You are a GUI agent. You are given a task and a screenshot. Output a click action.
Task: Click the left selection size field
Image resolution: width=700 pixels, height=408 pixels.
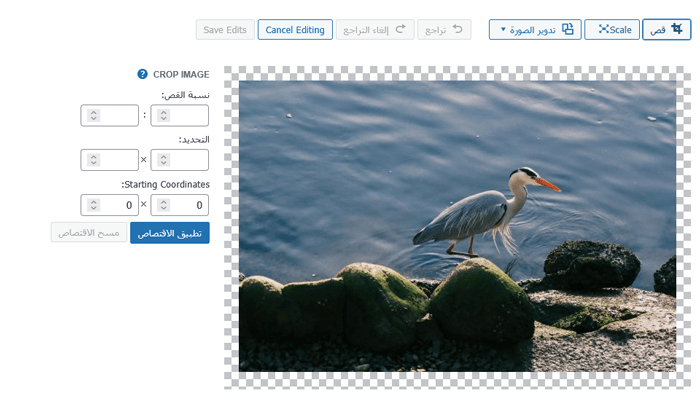pos(117,160)
